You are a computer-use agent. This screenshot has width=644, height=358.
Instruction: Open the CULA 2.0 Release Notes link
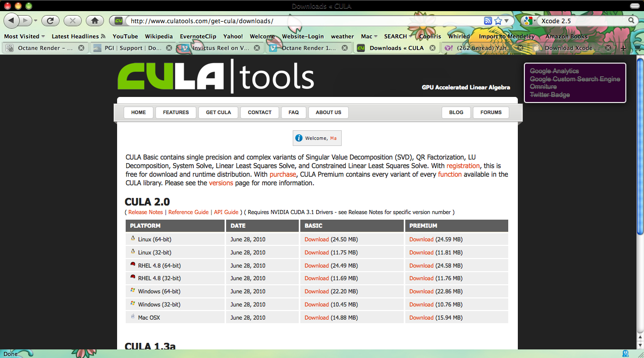[145, 212]
